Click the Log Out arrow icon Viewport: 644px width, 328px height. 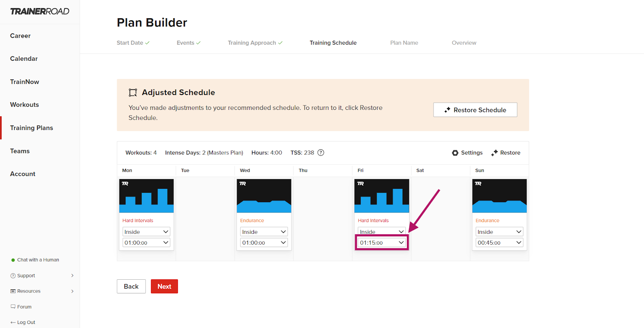(13, 322)
